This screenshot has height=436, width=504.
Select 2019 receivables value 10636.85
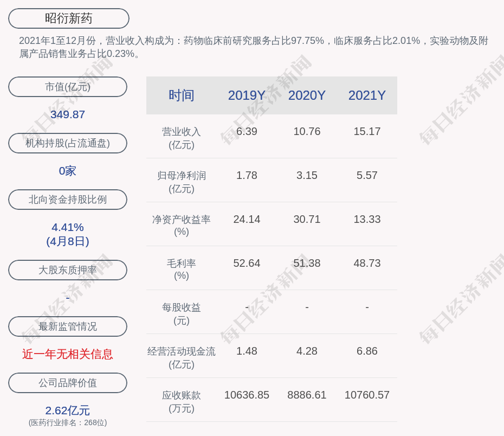(x=247, y=395)
